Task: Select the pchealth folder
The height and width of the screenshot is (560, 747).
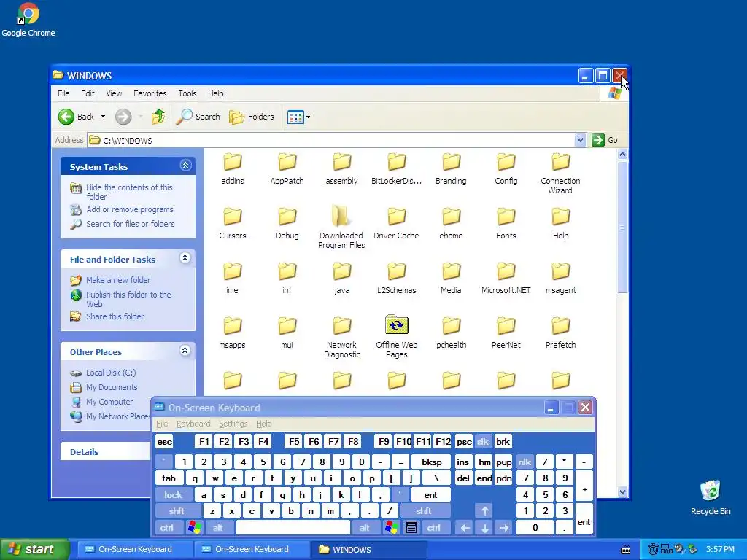Action: 451,332
